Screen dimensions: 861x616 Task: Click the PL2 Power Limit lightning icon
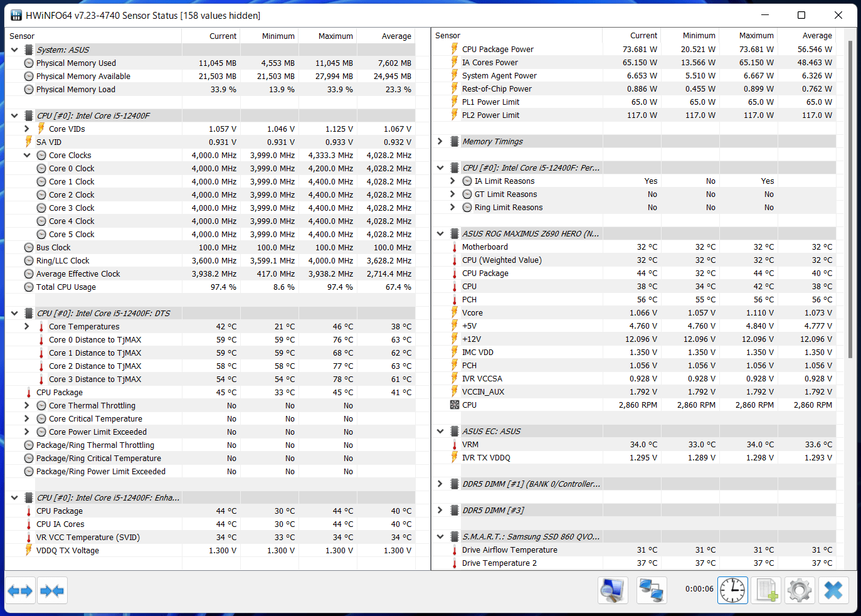[455, 115]
